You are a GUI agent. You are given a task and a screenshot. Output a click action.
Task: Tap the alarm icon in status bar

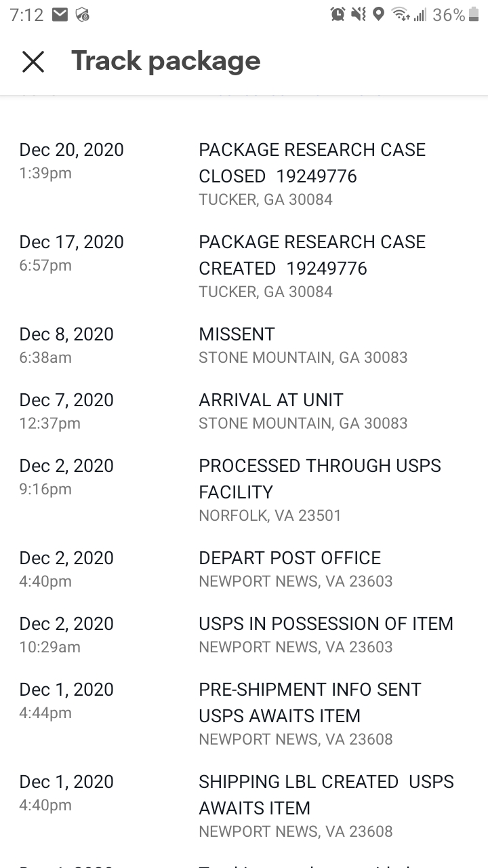click(x=338, y=14)
